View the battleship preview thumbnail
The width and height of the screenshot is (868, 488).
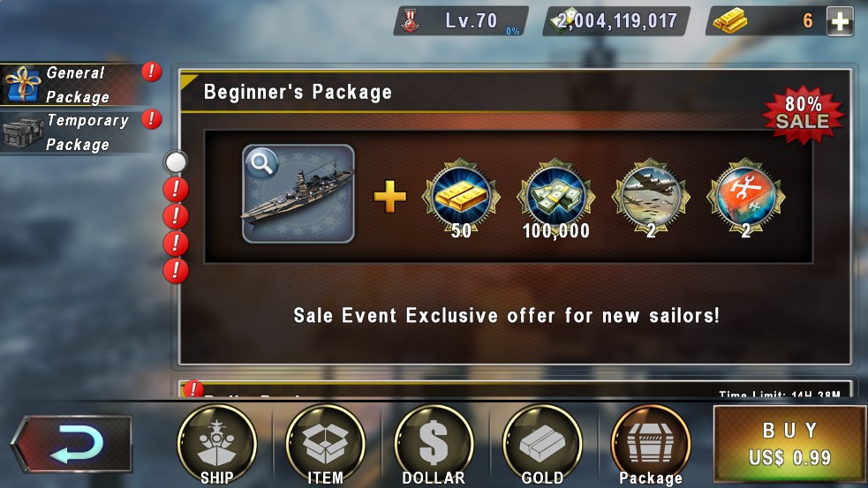298,193
